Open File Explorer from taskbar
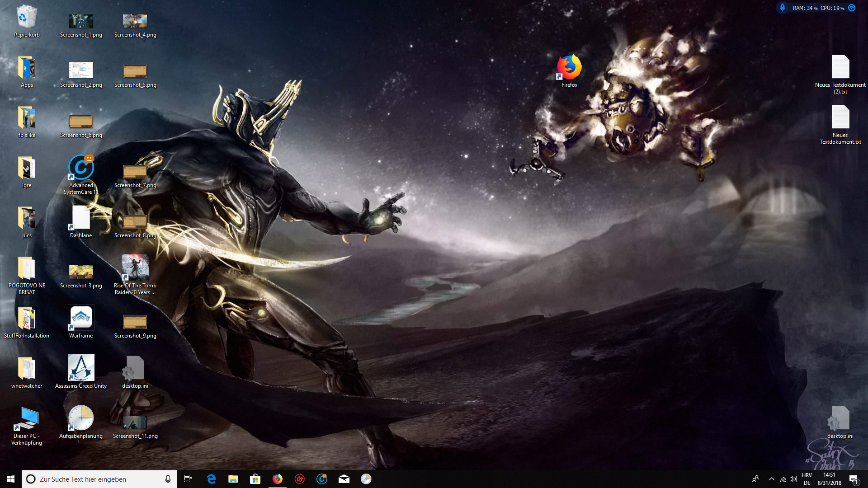Image resolution: width=868 pixels, height=488 pixels. click(x=233, y=479)
